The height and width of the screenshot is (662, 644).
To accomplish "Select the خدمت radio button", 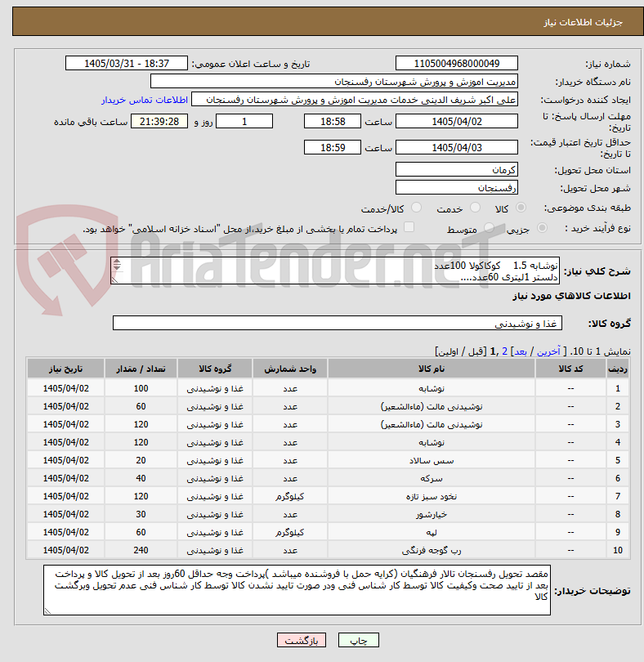I will coord(475,208).
